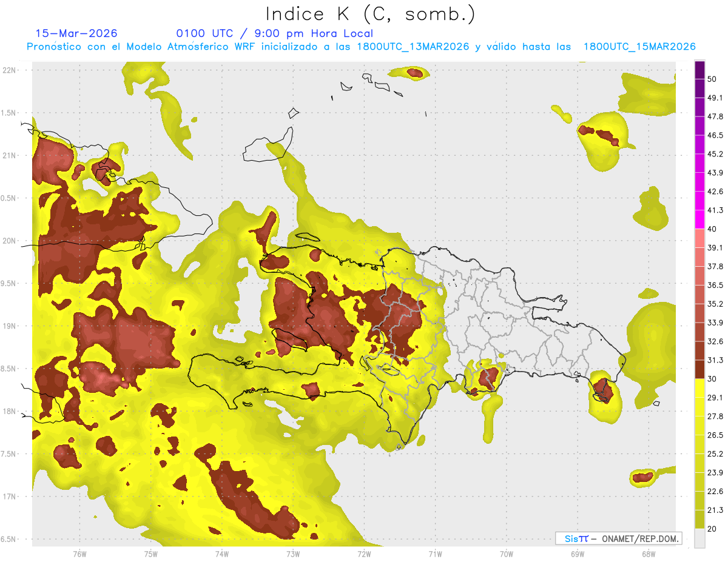Click the 9.5N latitude label
Image resolution: width=728 pixels, height=562 pixels.
(9, 284)
